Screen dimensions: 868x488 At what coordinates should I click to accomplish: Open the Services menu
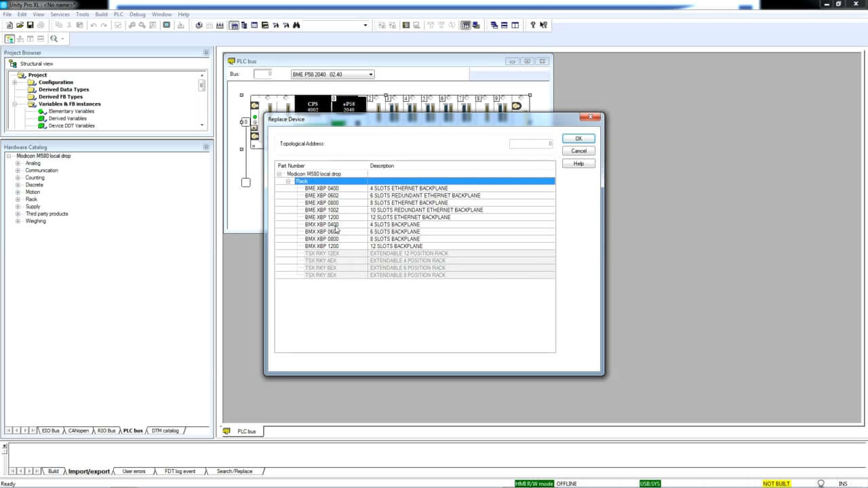60,14
